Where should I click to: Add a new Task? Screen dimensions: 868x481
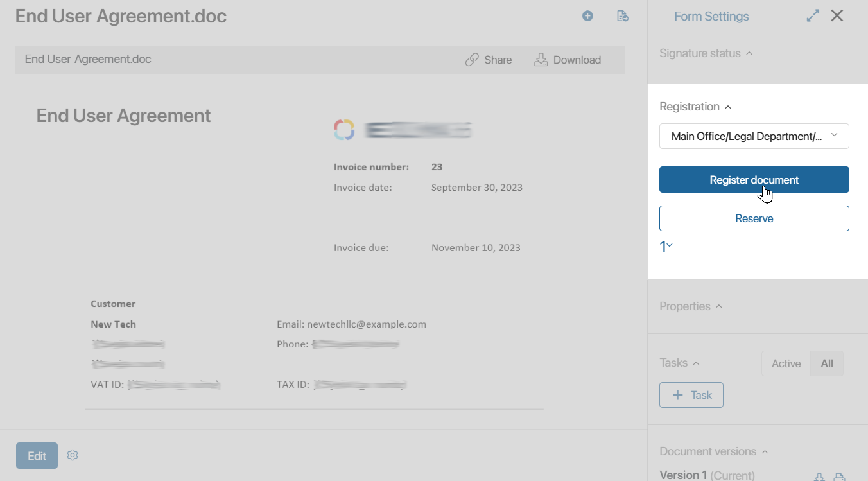[x=691, y=395]
